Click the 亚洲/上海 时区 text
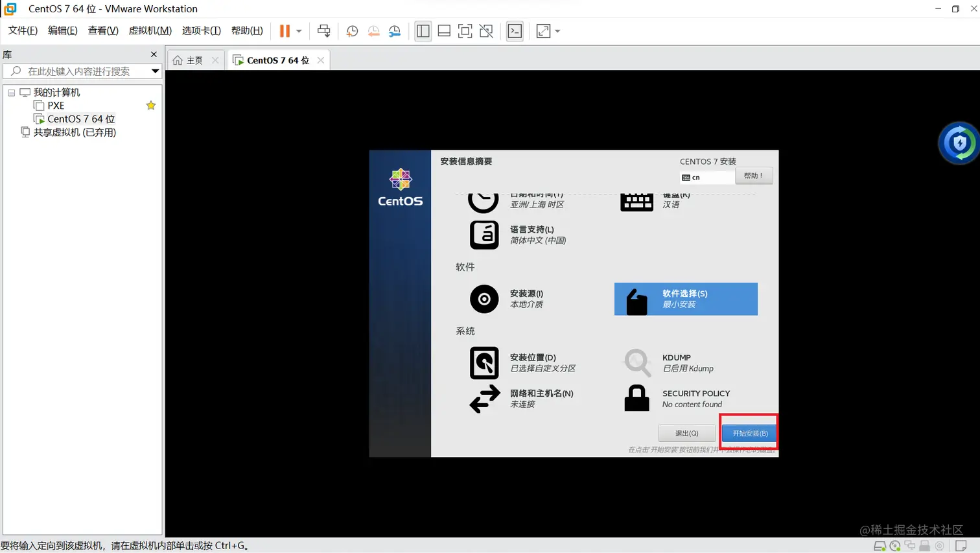Screen dimensions: 980x553 [537, 204]
